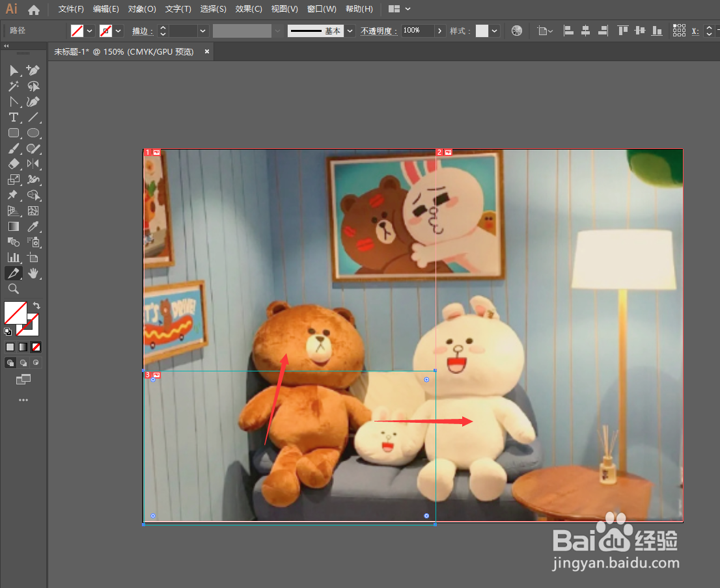720x588 pixels.
Task: Click the Home icon
Action: 33,10
